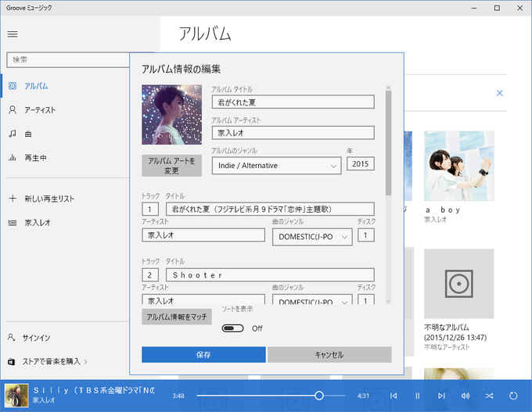
Task: Click track 1 disc number field
Action: pos(366,235)
